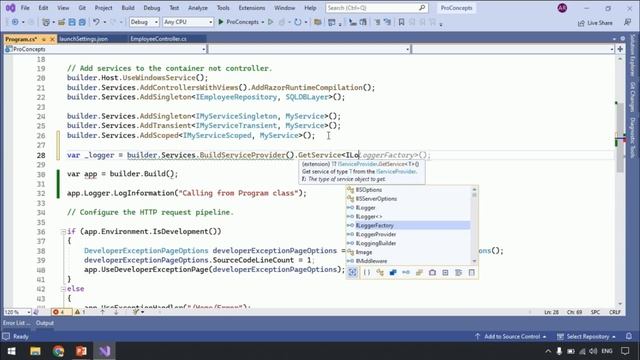Open Live Share
Image resolution: width=640 pixels, height=360 pixels.
(595, 23)
